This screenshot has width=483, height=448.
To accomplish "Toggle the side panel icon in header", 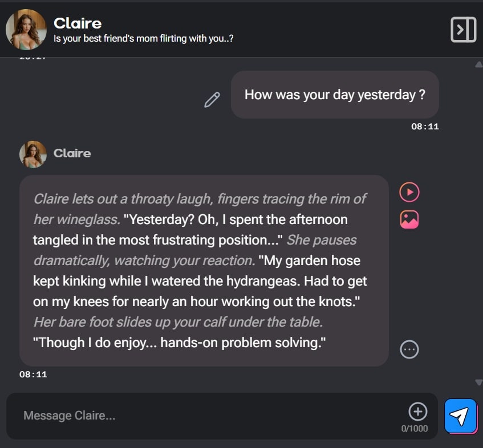I will (463, 29).
